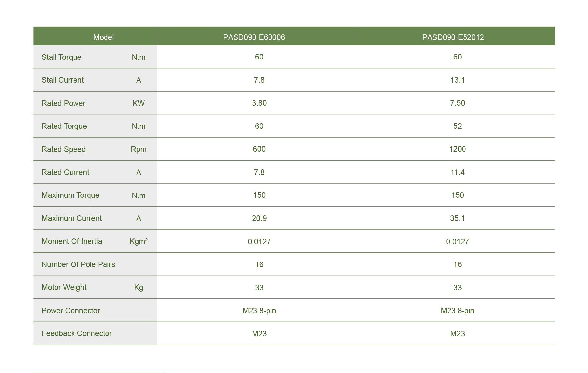Select the Rated Speed value 1200
This screenshot has width=588, height=373.
(x=457, y=149)
